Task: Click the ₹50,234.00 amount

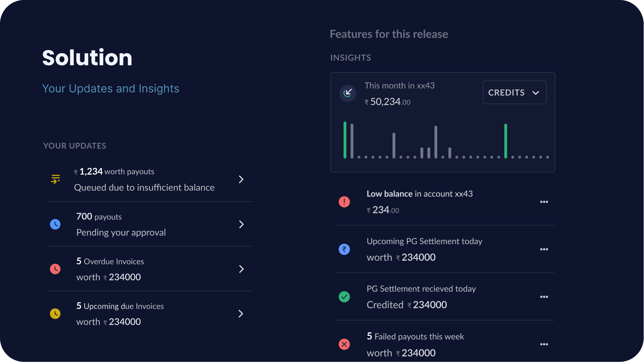Action: tap(387, 102)
